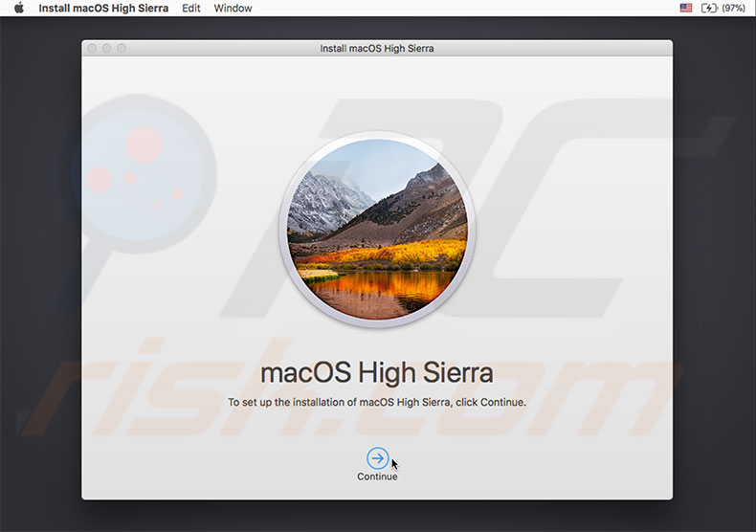Click the Continue arrow icon
756x532 pixels.
[377, 458]
